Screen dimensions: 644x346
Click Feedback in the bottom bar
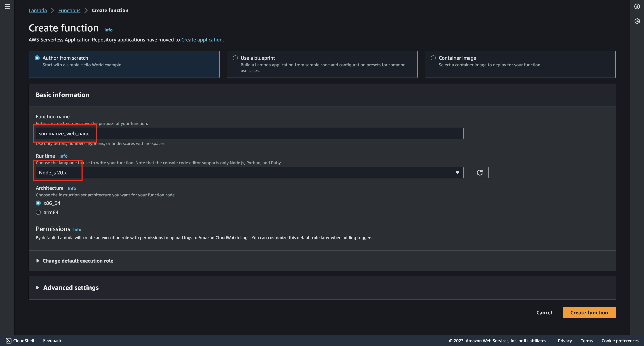(52, 340)
